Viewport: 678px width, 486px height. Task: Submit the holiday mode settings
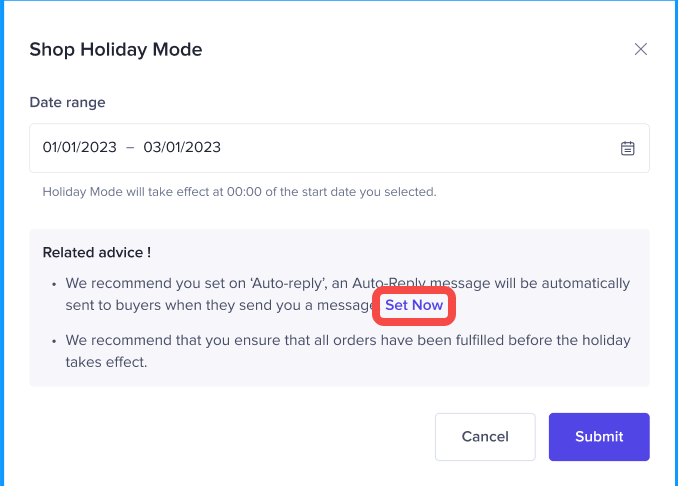point(599,437)
